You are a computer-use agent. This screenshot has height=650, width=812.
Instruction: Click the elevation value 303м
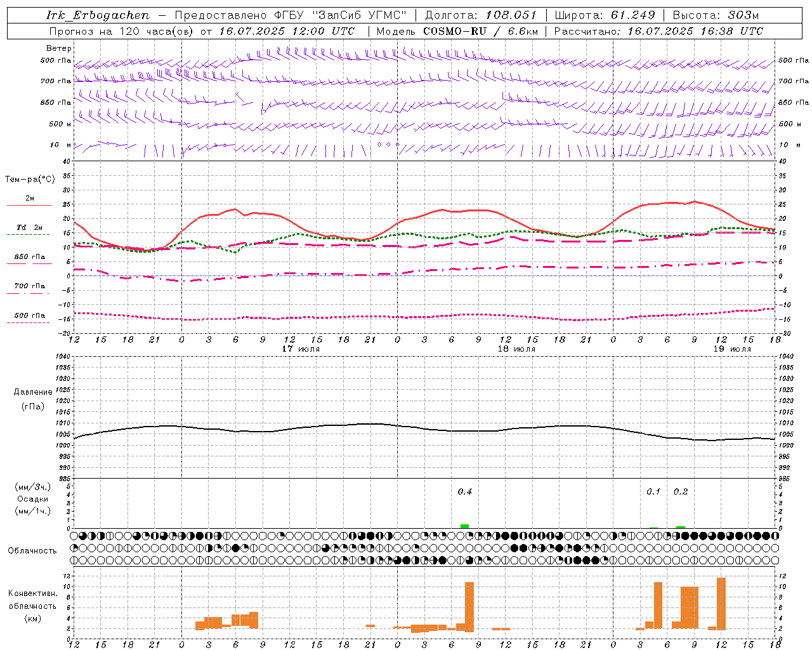pos(743,15)
